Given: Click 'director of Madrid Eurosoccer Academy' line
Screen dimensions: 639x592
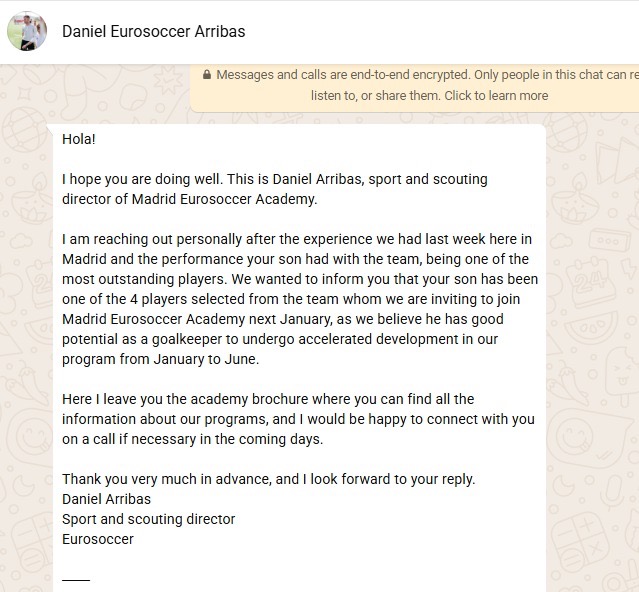Looking at the screenshot, I should 189,199.
